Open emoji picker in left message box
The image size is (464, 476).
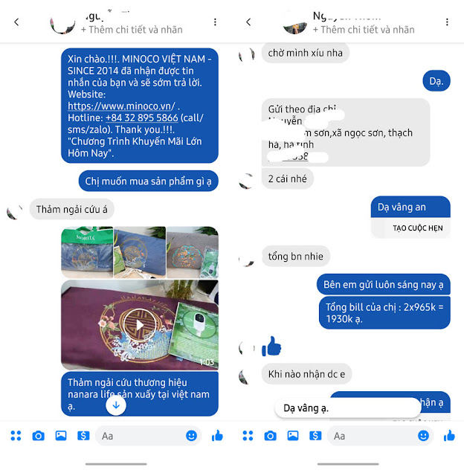coord(191,436)
